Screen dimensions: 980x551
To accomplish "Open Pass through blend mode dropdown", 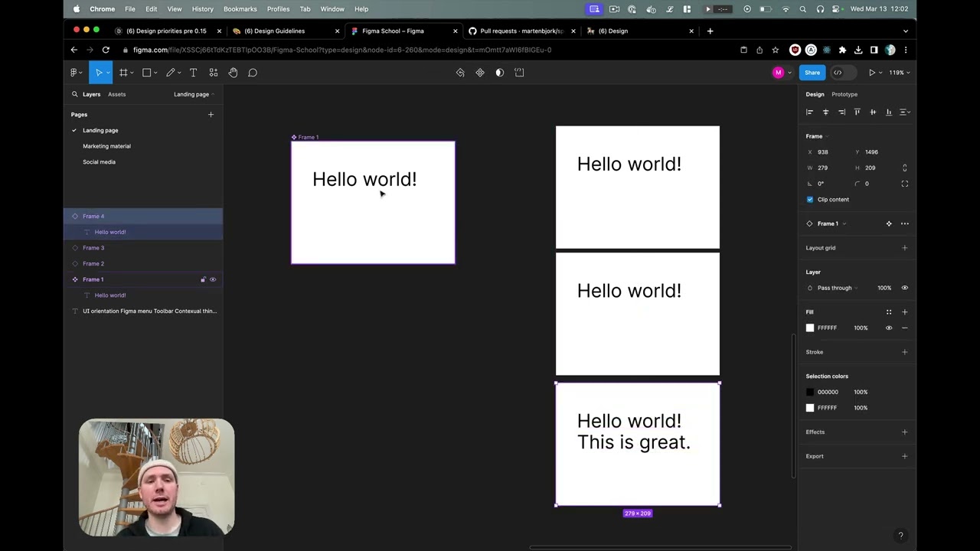I will pos(837,288).
